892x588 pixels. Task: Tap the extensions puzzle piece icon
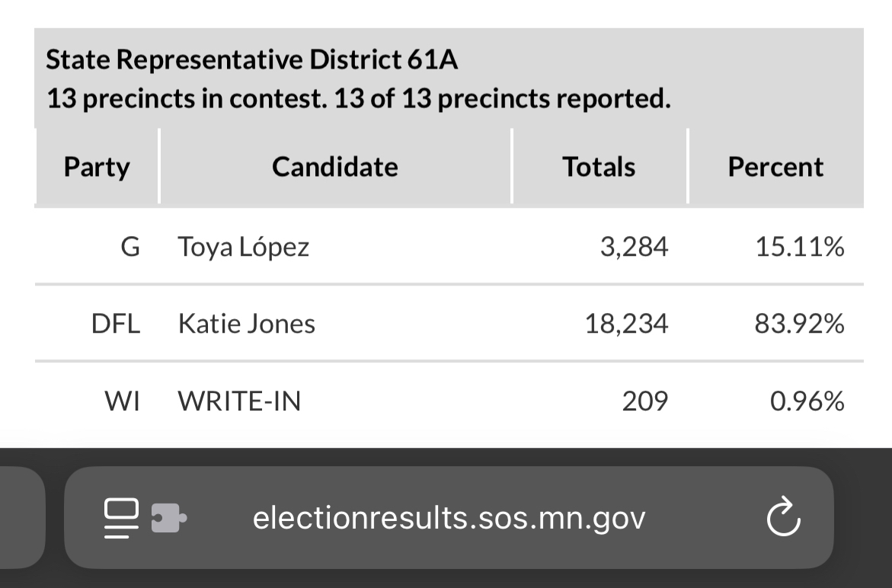tap(169, 519)
